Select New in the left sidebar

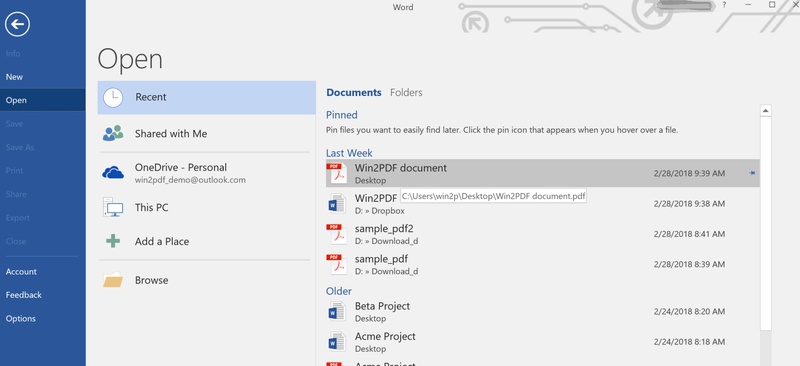click(x=14, y=77)
